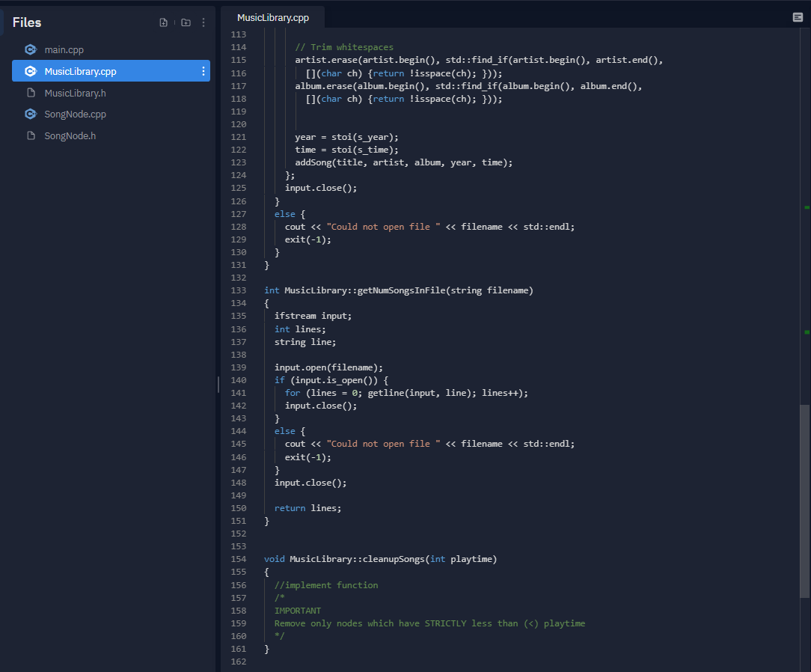
Task: Toggle the panel icon at editor top-right
Action: pyautogui.click(x=798, y=17)
